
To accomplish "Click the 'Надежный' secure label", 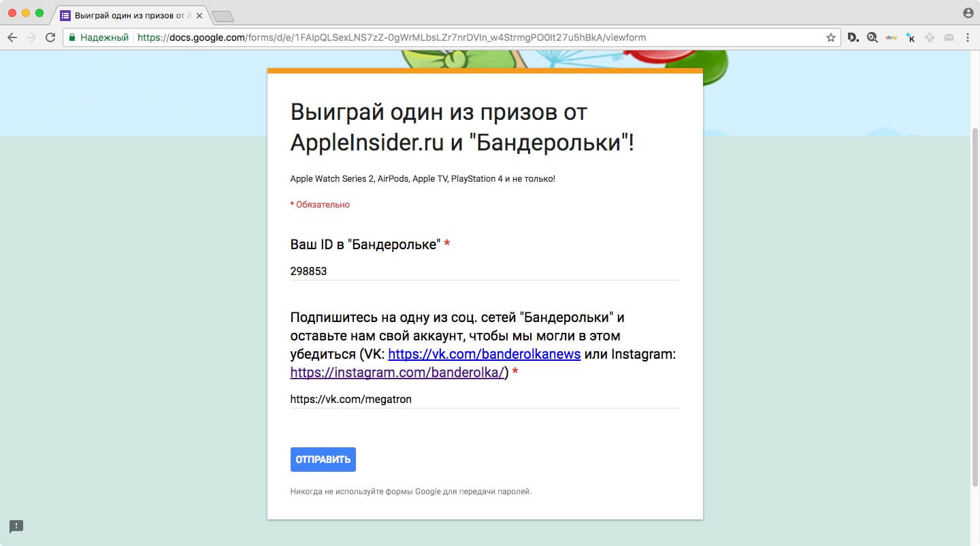I will pos(104,38).
